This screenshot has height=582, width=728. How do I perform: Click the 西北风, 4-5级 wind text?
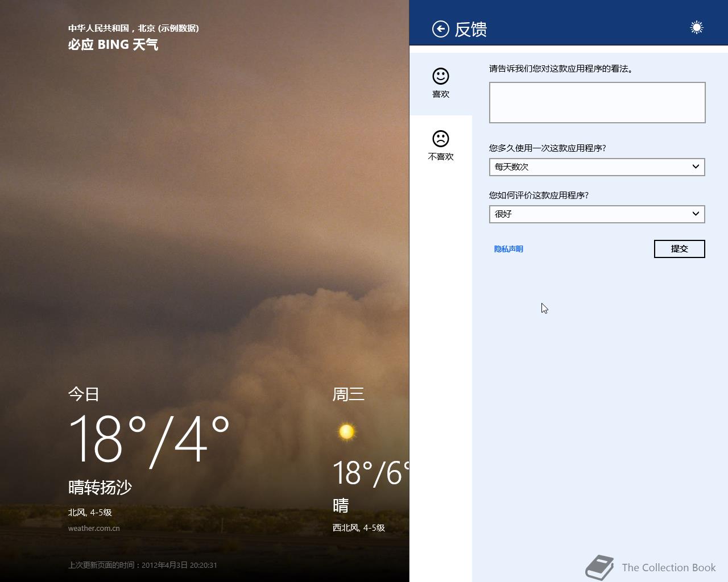pos(359,527)
